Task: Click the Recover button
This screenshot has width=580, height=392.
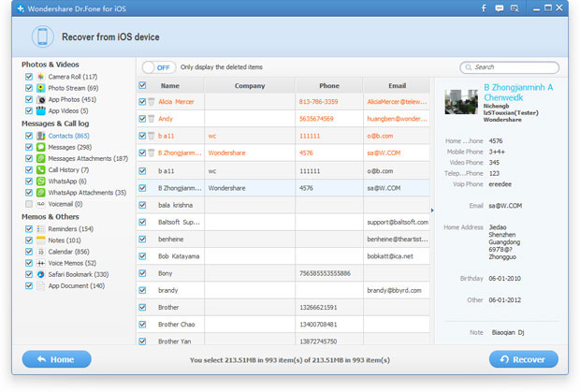Action: (x=524, y=359)
